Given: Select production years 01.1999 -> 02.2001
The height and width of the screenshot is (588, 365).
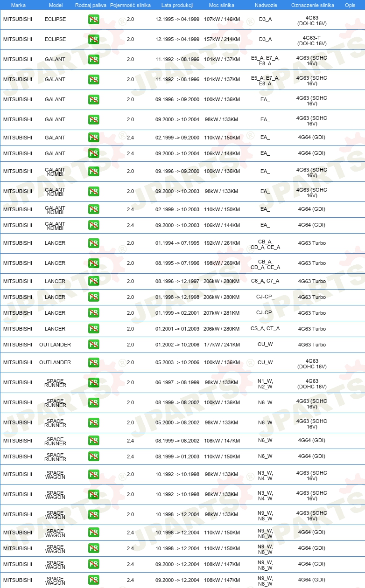Looking at the screenshot, I should point(177,313).
